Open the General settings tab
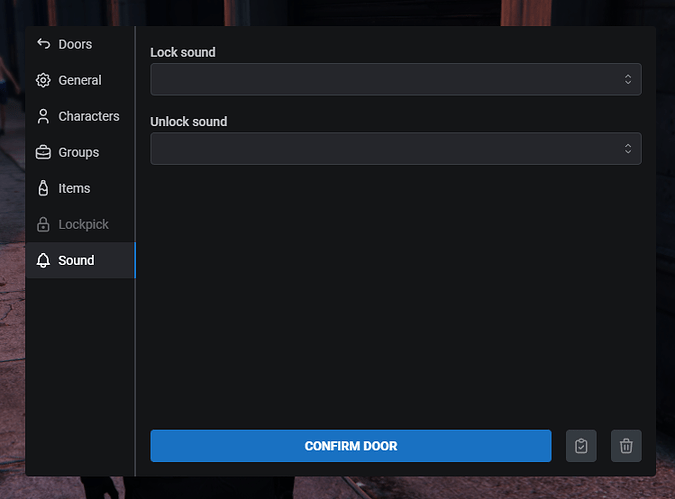Image resolution: width=675 pixels, height=499 pixels. [x=80, y=80]
